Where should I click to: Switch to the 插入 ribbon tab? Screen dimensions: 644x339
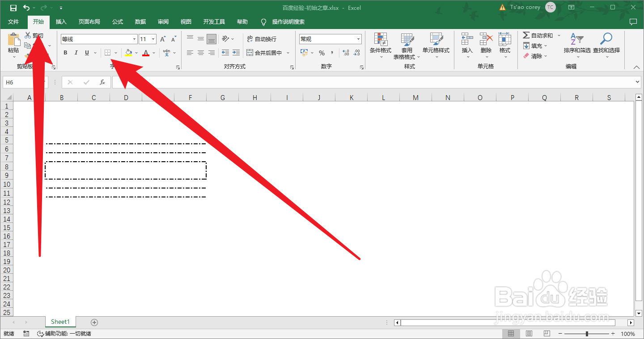(x=61, y=22)
